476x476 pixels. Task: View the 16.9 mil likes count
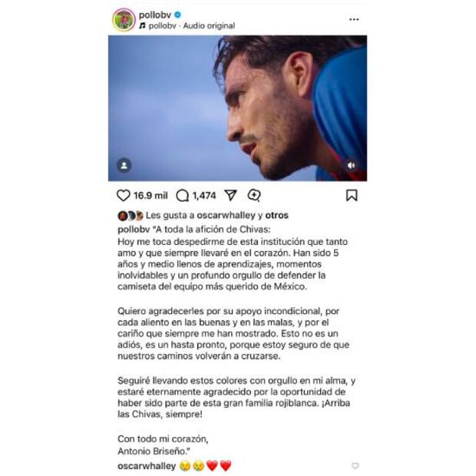(x=150, y=196)
